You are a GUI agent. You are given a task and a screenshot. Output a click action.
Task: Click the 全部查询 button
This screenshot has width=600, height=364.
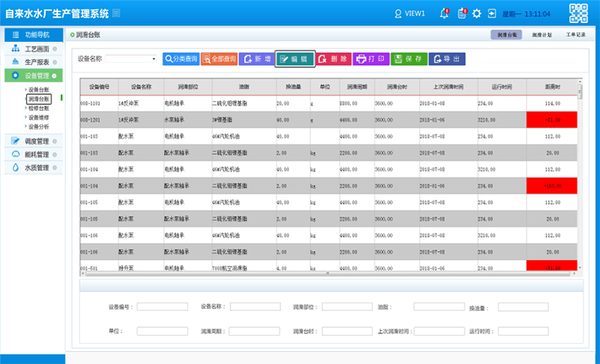pos(219,58)
